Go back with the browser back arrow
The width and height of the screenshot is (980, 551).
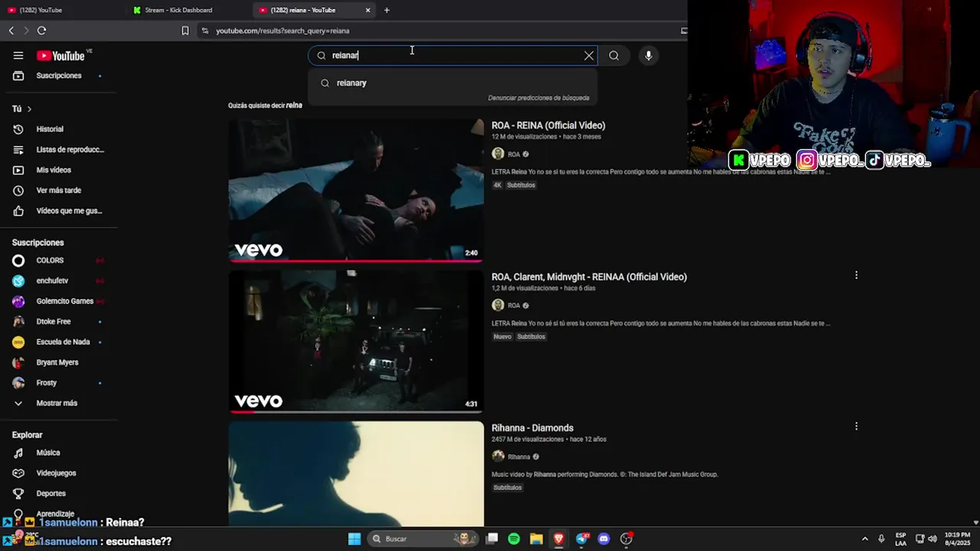coord(11,31)
